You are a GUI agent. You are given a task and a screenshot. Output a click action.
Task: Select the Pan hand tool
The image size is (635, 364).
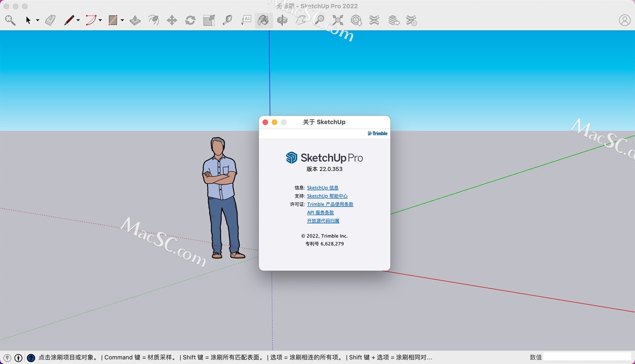(x=301, y=20)
